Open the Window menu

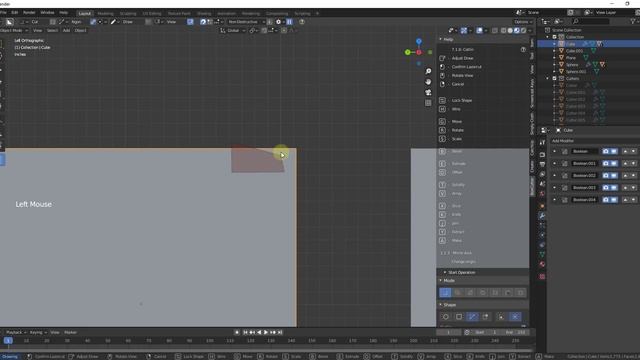tap(47, 13)
